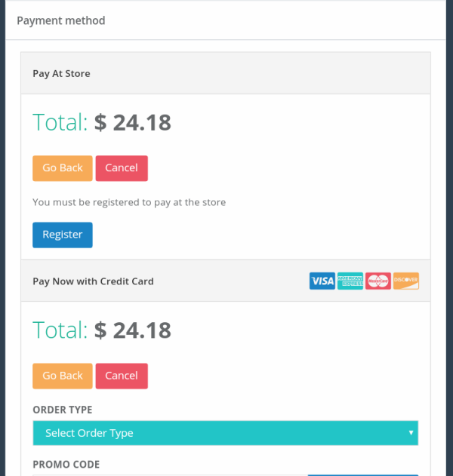The height and width of the screenshot is (476, 453).
Task: Cancel the order in the Pay At Store section
Action: [x=122, y=168]
